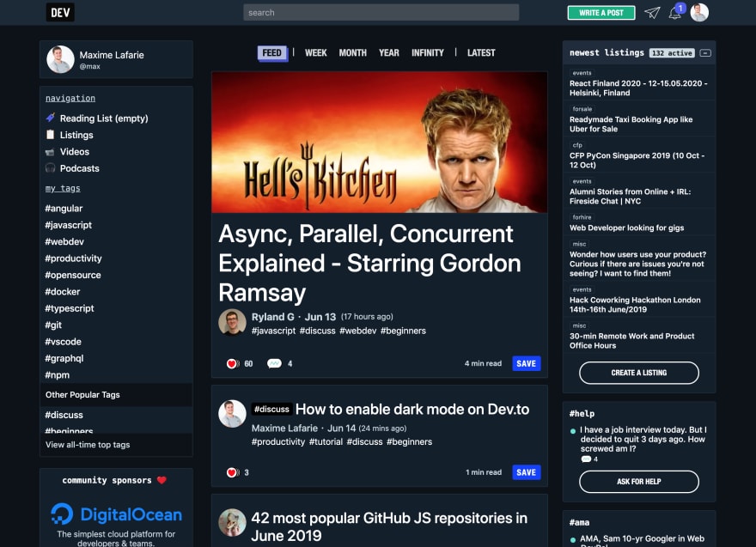Click the ASK FOR HELP button
The height and width of the screenshot is (547, 756).
[x=639, y=482]
